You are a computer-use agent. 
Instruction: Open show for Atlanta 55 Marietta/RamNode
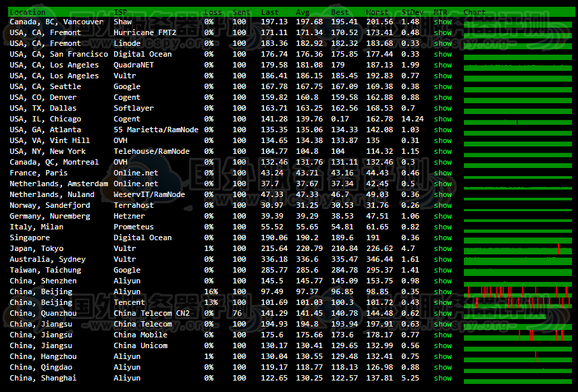coord(443,130)
